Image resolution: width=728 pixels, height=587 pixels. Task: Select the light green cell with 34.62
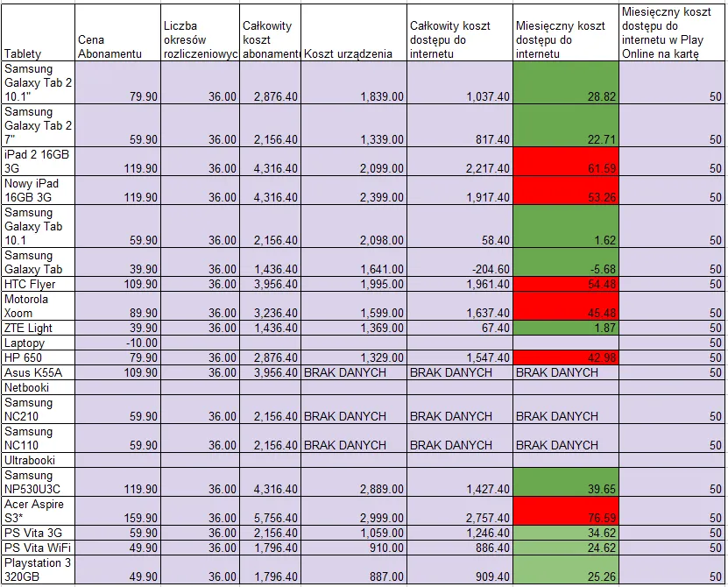[x=566, y=533]
